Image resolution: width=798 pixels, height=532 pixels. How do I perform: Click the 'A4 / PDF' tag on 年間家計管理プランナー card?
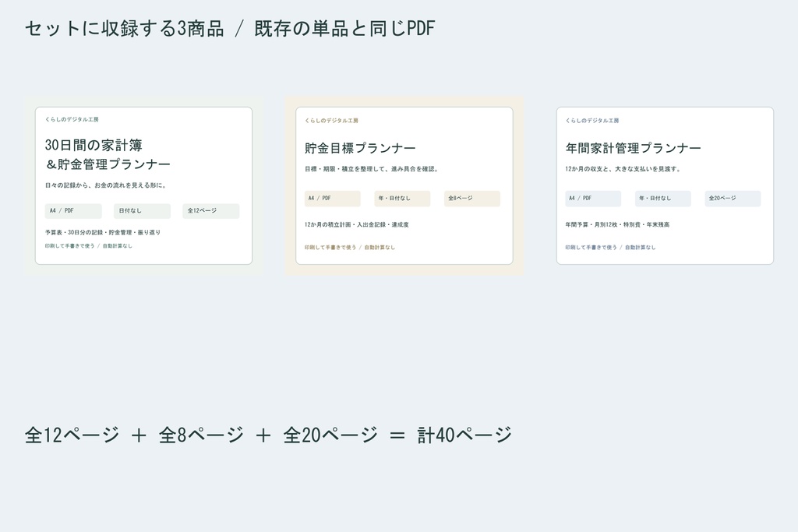[x=593, y=199]
